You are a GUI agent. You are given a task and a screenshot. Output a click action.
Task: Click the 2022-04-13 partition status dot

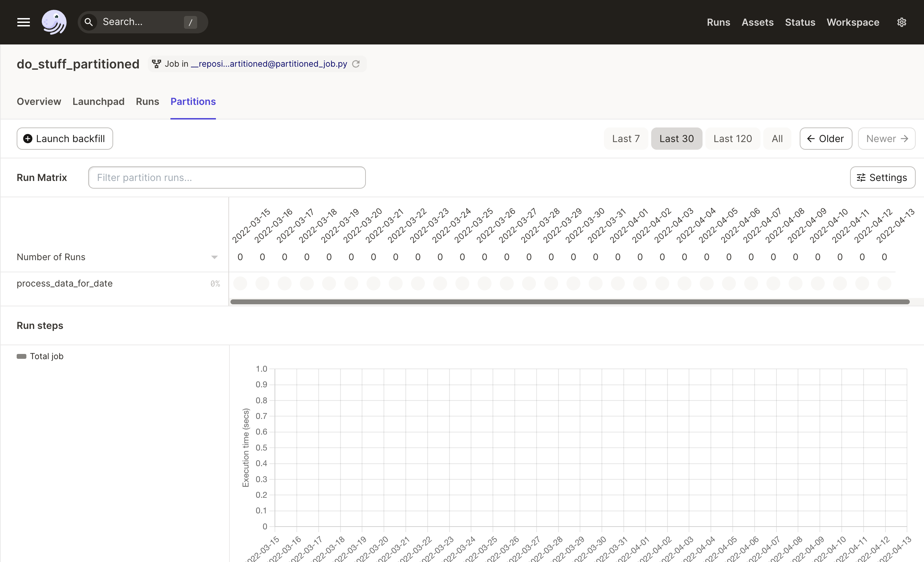coord(884,283)
